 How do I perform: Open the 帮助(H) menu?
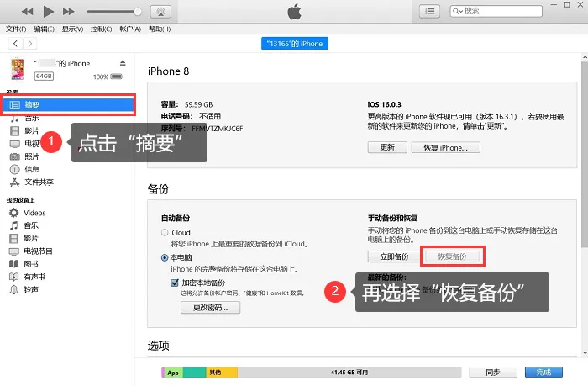[x=160, y=29]
